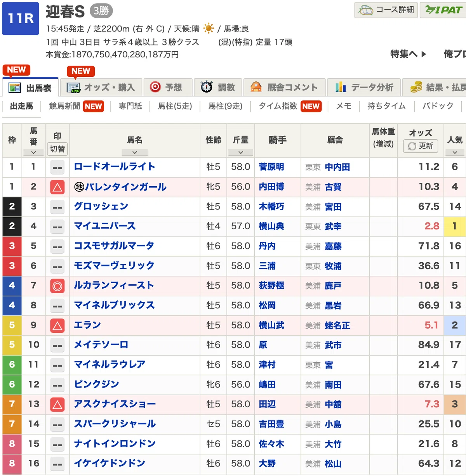Open horse エラン
Viewport: 466px width, 476px height.
[x=87, y=325]
